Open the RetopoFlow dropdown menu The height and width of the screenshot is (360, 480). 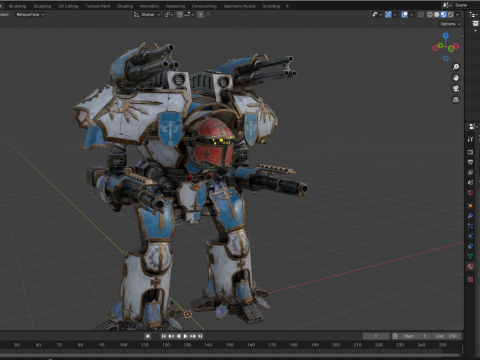pos(30,15)
